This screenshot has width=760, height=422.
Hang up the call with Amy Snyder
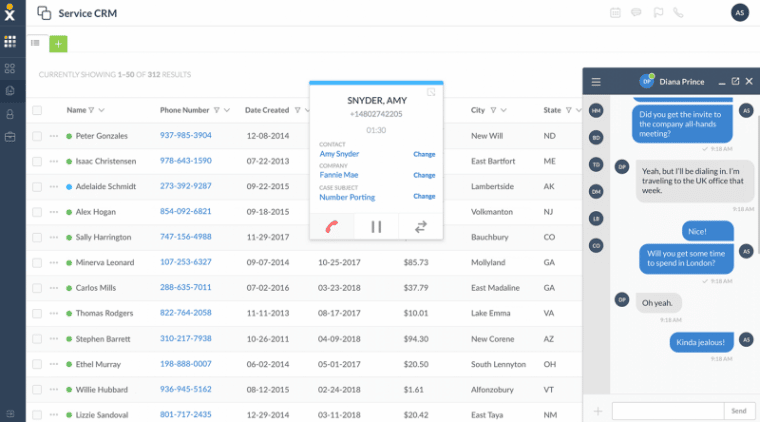(331, 227)
